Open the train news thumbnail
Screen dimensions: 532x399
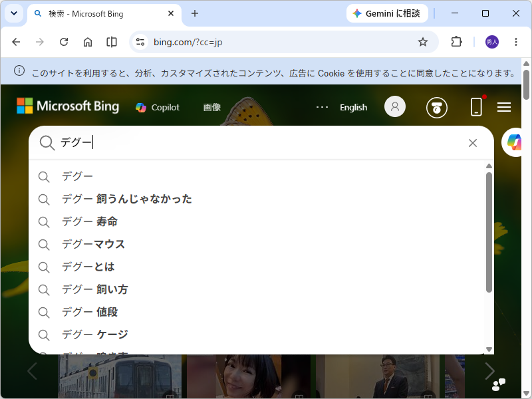(120, 376)
